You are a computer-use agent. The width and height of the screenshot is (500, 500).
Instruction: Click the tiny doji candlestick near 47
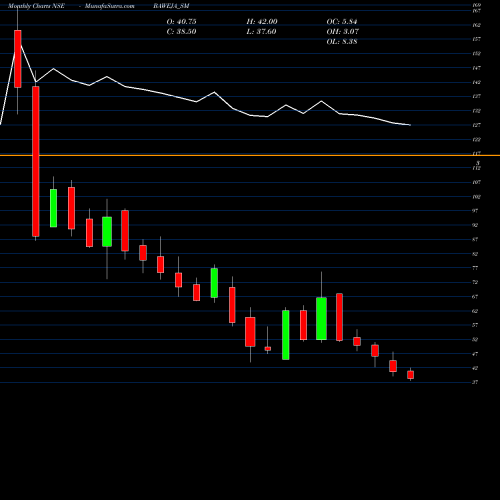tap(268, 348)
